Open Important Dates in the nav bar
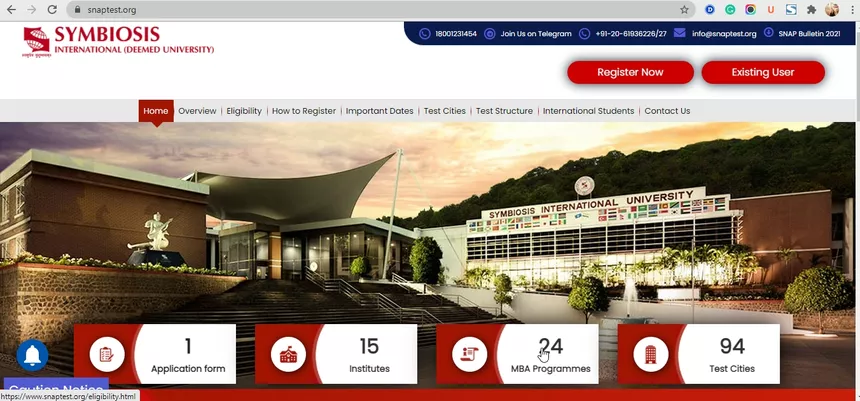 pyautogui.click(x=380, y=111)
